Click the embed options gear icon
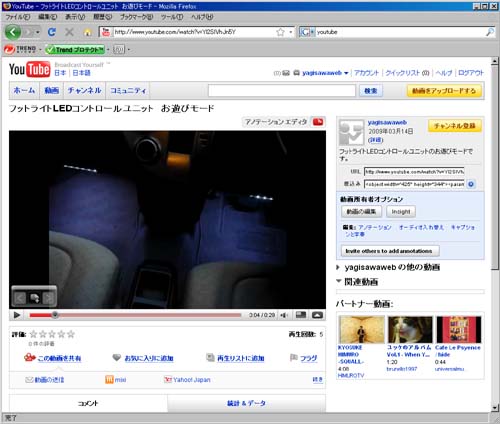The width and height of the screenshot is (500, 424). (471, 184)
